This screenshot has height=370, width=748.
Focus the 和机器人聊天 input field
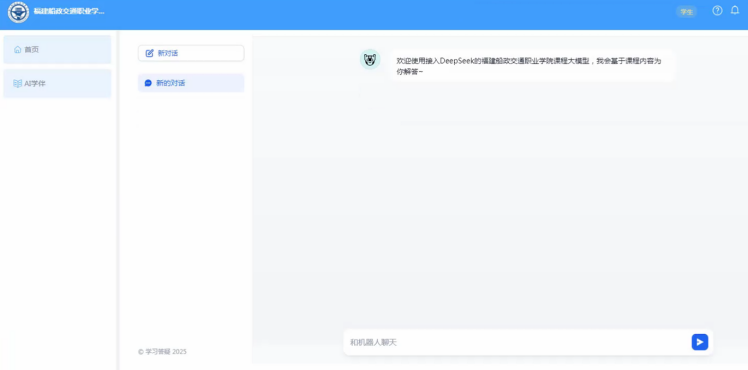pos(518,342)
